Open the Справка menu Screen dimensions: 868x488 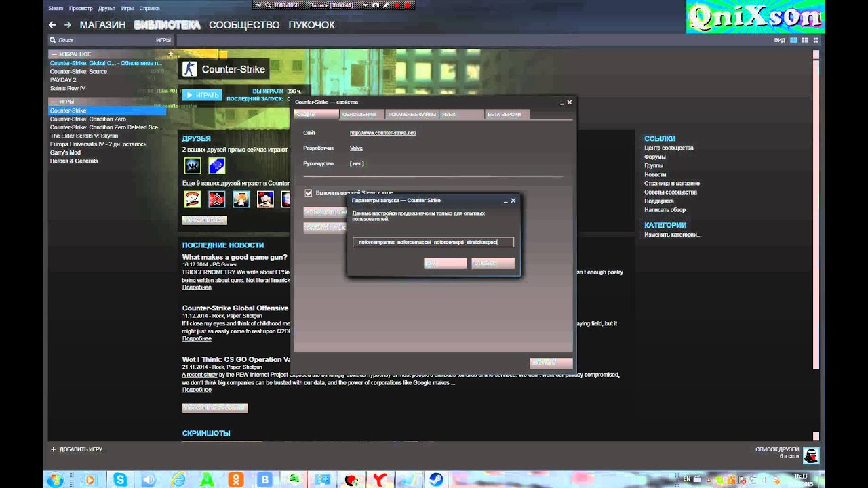149,9
